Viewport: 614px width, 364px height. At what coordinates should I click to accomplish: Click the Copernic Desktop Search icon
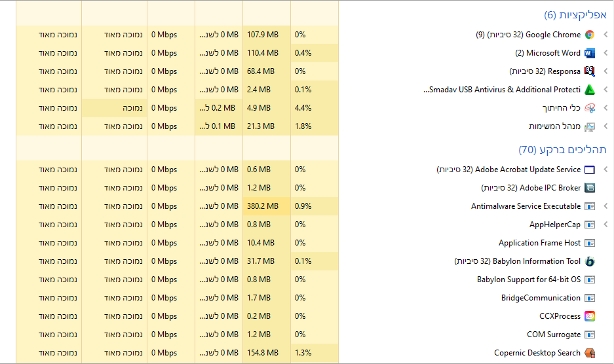coord(590,353)
